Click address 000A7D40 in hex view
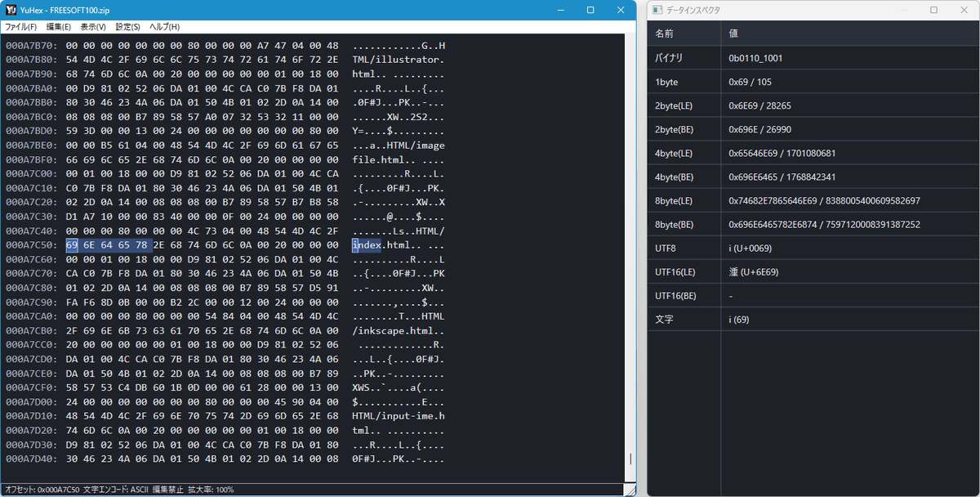This screenshot has width=980, height=497. pos(32,459)
